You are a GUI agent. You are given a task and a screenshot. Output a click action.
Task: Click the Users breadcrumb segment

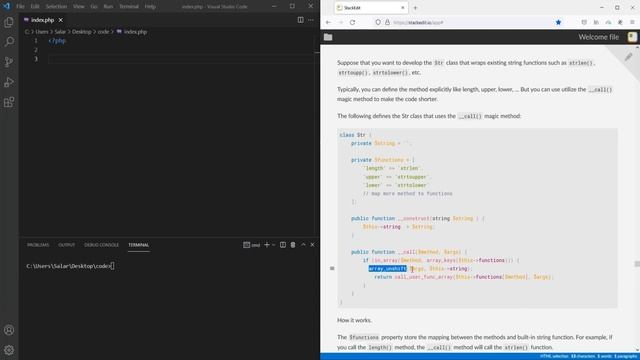42,32
